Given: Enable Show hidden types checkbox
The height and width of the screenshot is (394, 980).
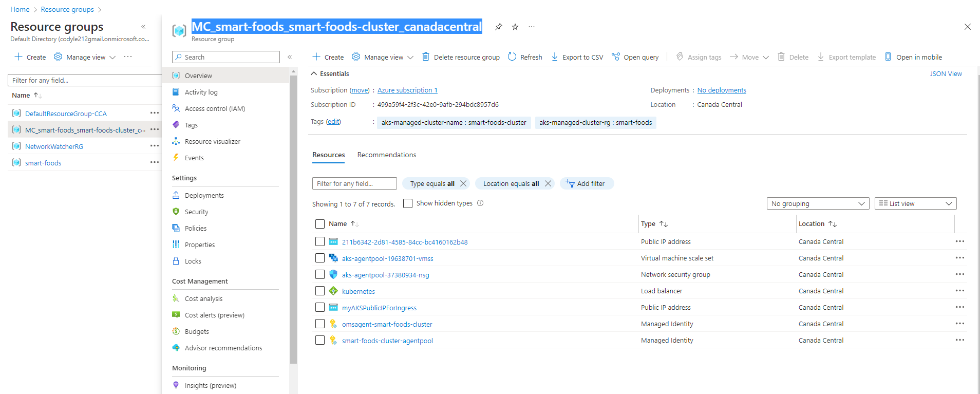Looking at the screenshot, I should tap(408, 203).
